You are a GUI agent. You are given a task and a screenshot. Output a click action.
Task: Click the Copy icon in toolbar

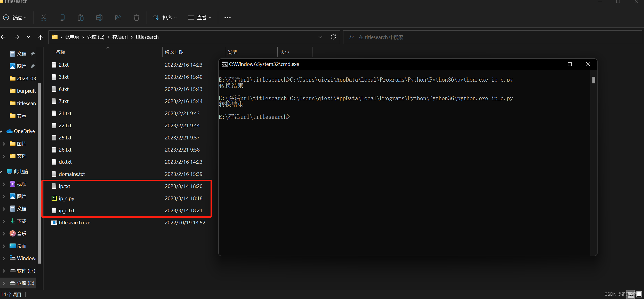pyautogui.click(x=62, y=18)
